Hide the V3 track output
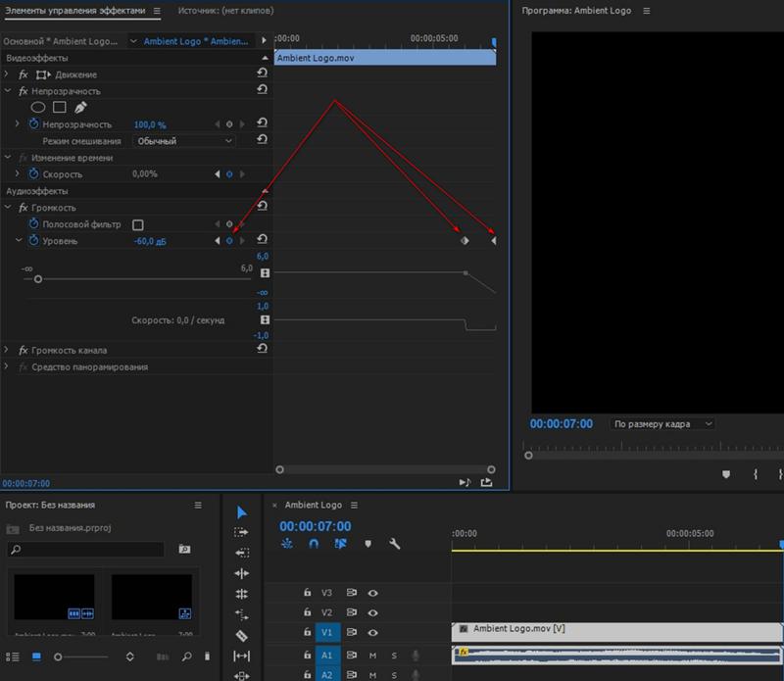Screen dimensions: 784x681 point(373,593)
